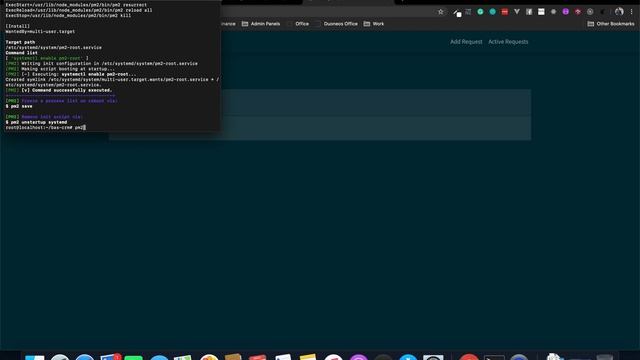This screenshot has height=360, width=640.
Task: Open the teal circular extension before the red icon
Action: click(x=493, y=12)
